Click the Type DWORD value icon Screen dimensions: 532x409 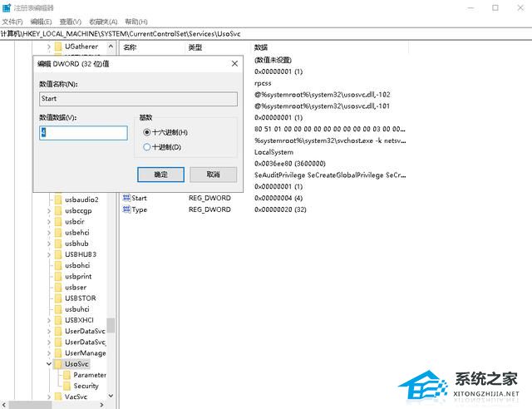(127, 209)
